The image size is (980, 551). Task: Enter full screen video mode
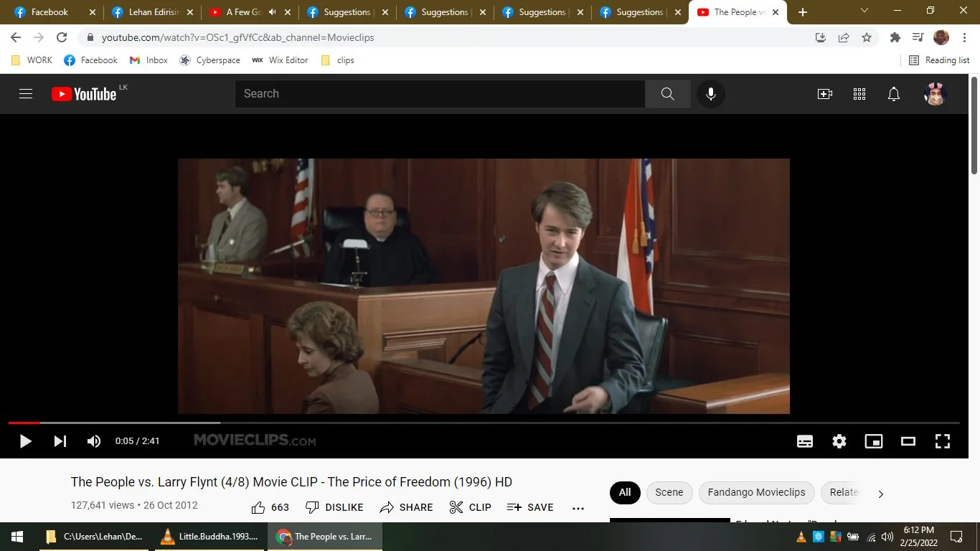pyautogui.click(x=943, y=441)
